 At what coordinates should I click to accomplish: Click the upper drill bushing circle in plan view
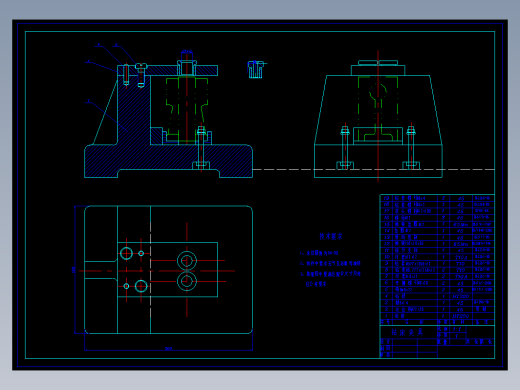187,260
